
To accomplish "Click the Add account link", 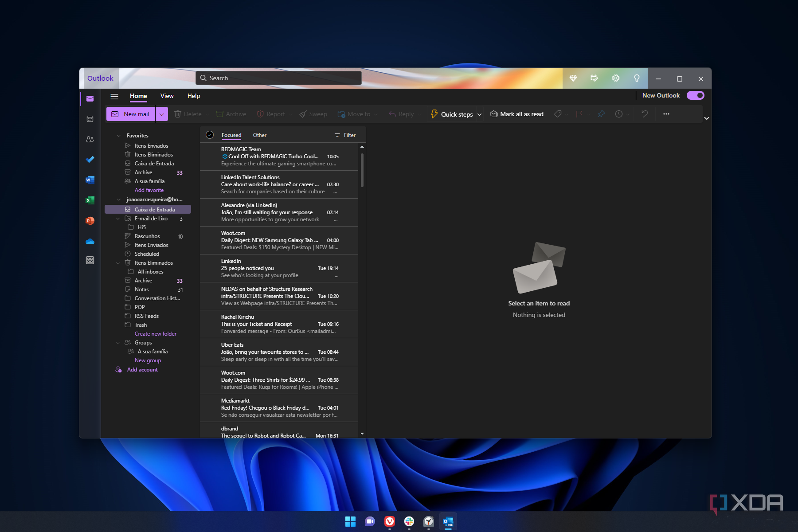I will pyautogui.click(x=142, y=369).
